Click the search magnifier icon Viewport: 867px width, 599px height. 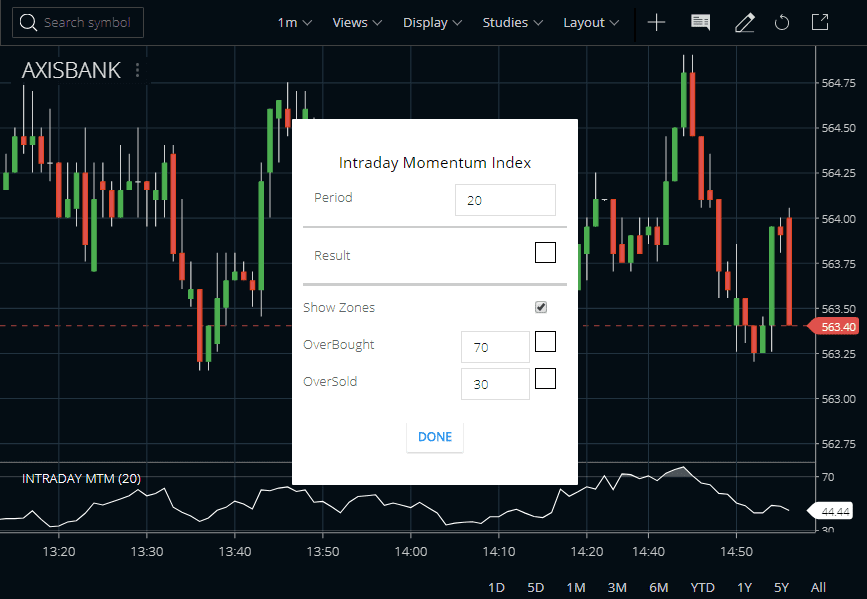(x=28, y=22)
